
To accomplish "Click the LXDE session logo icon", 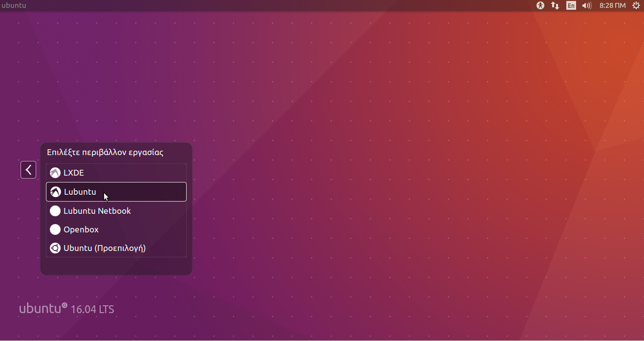I will [55, 173].
